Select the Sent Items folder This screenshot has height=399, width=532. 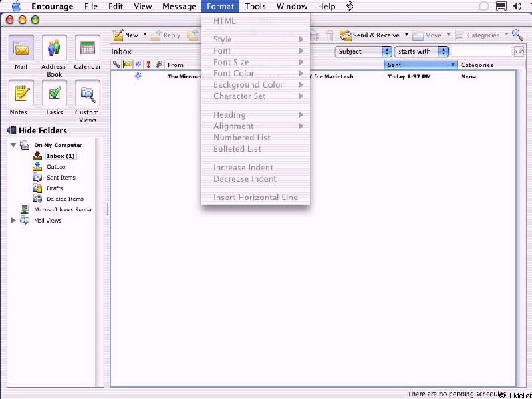(x=61, y=177)
